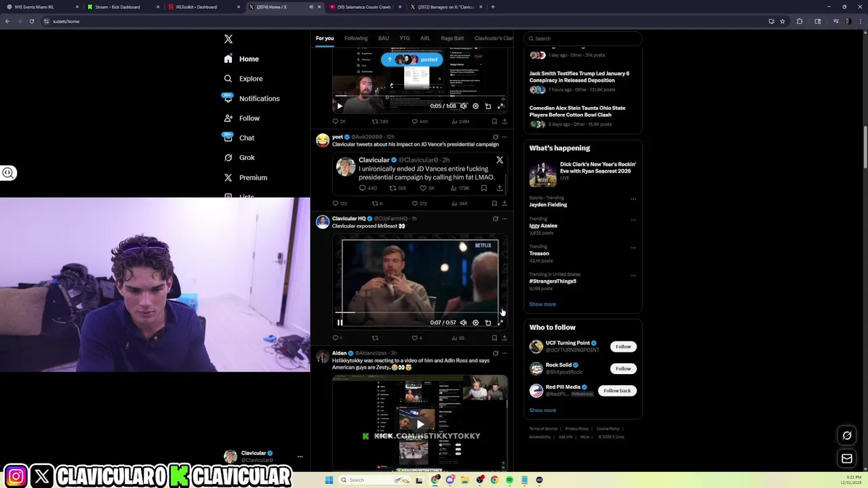Bookmark this page with the star icon

(783, 21)
